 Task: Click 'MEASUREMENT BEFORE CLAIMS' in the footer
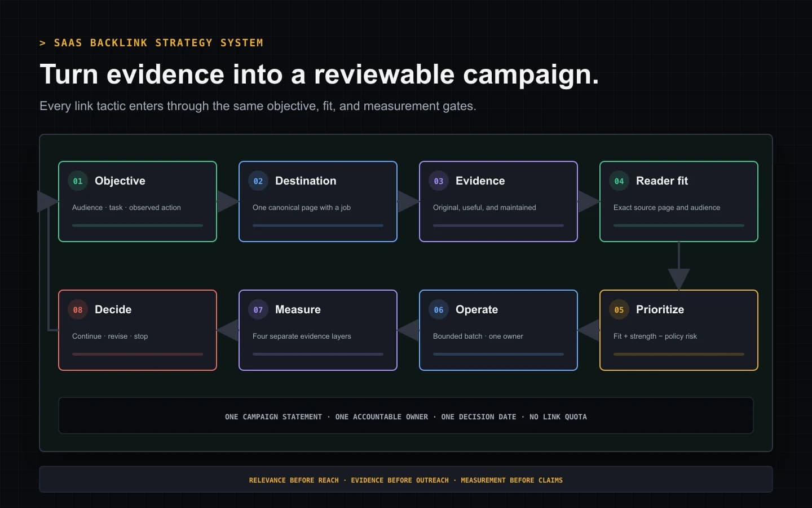click(x=512, y=480)
